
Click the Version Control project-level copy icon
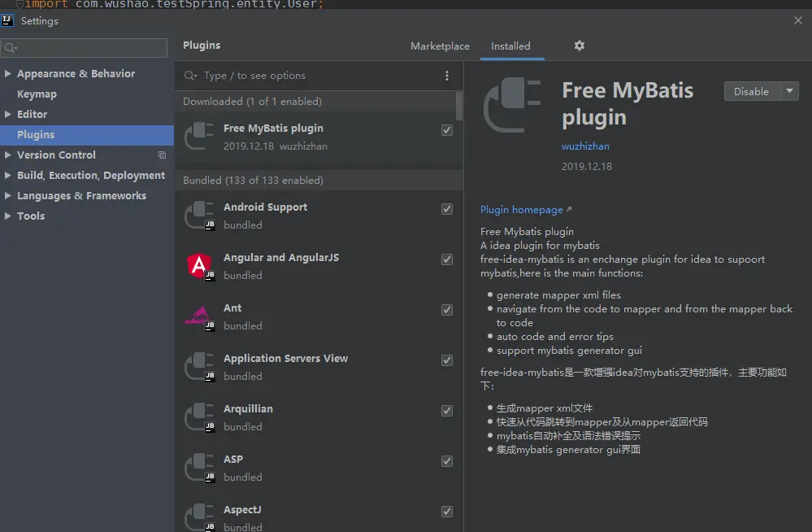pyautogui.click(x=162, y=155)
